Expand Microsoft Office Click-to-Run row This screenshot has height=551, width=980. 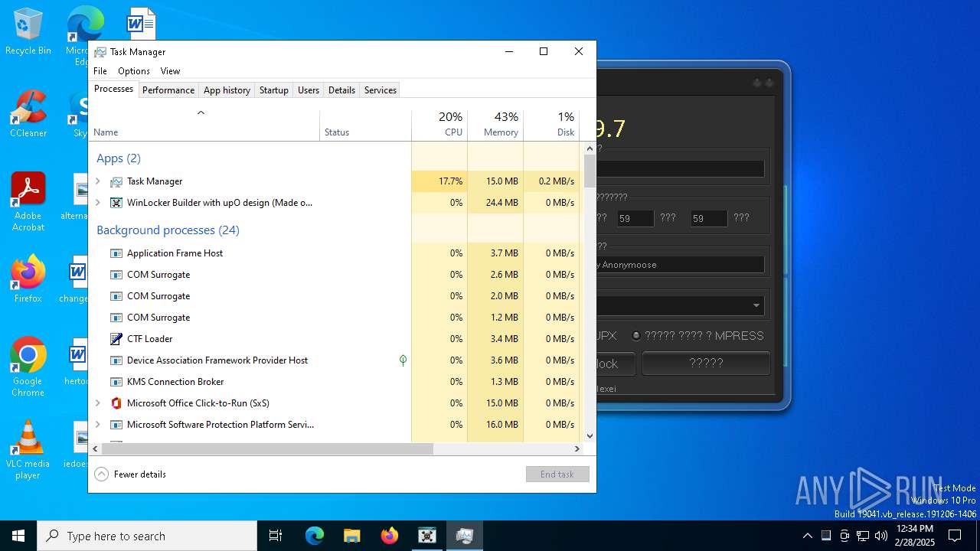(97, 403)
